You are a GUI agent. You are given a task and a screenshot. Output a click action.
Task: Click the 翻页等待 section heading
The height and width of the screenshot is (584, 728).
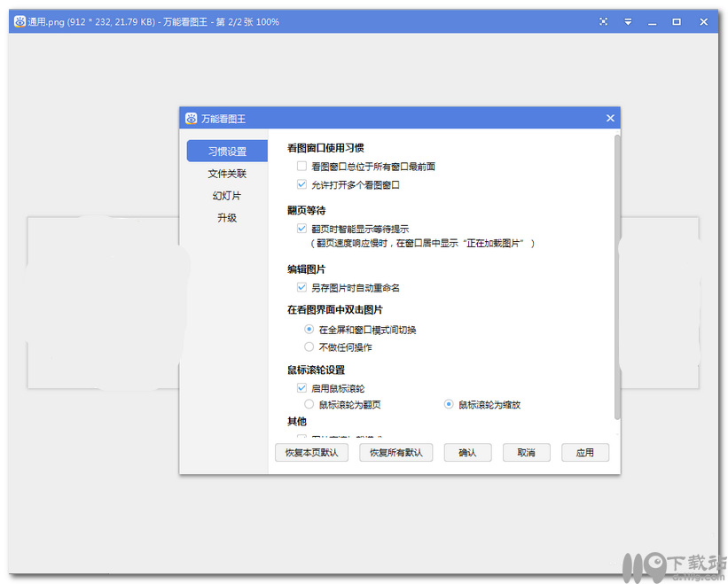[x=307, y=211]
